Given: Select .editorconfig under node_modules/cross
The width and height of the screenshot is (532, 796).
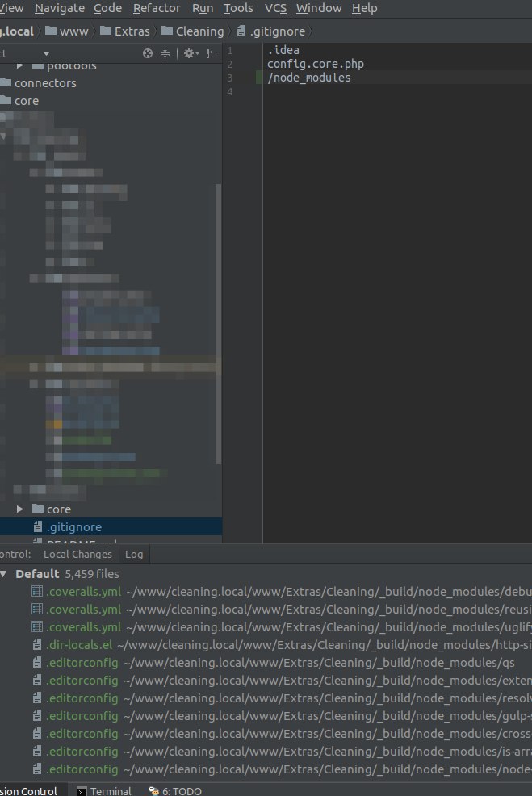Looking at the screenshot, I should point(82,734).
